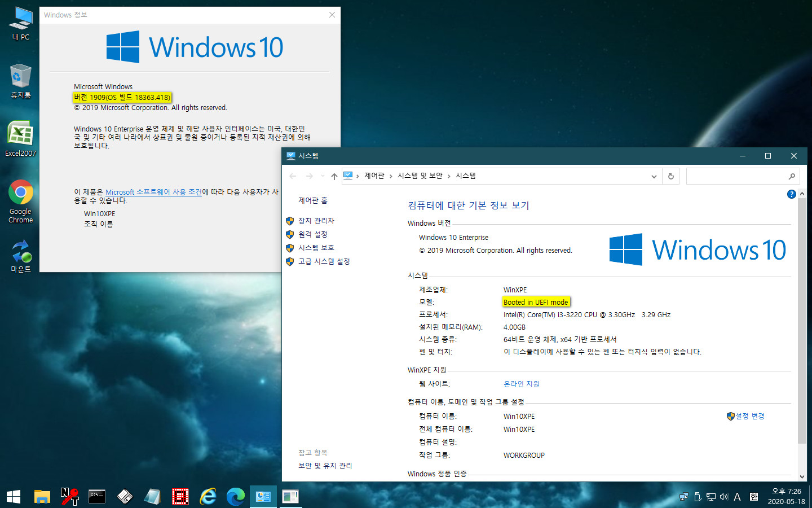This screenshot has width=812, height=508.
Task: Open 시스템 보호 in the sidebar
Action: click(316, 248)
